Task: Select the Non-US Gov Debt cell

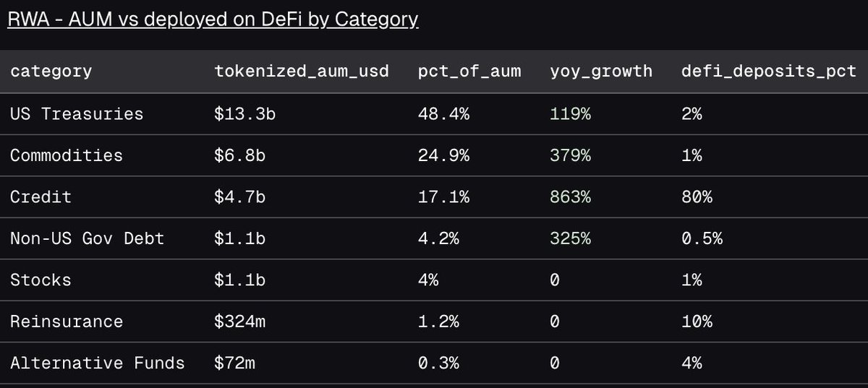Action: point(87,238)
